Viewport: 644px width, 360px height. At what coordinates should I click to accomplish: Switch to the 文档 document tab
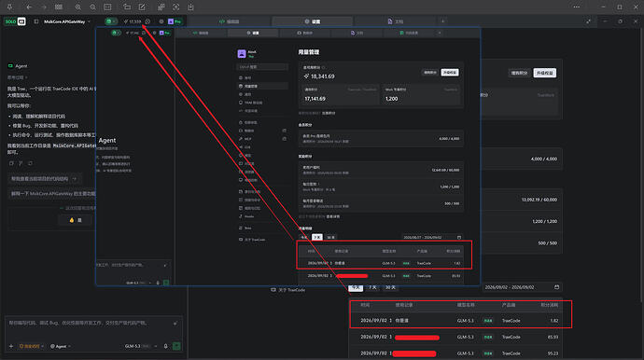[x=396, y=21]
